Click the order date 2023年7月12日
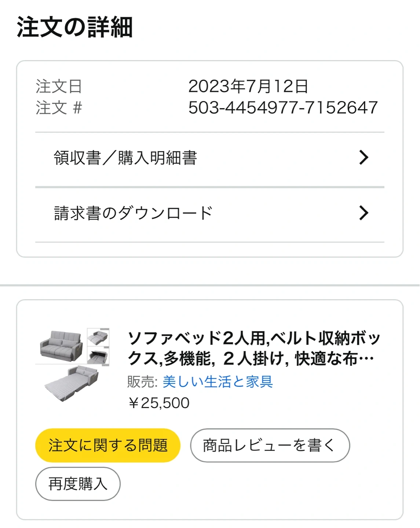The height and width of the screenshot is (528, 420). pyautogui.click(x=248, y=87)
